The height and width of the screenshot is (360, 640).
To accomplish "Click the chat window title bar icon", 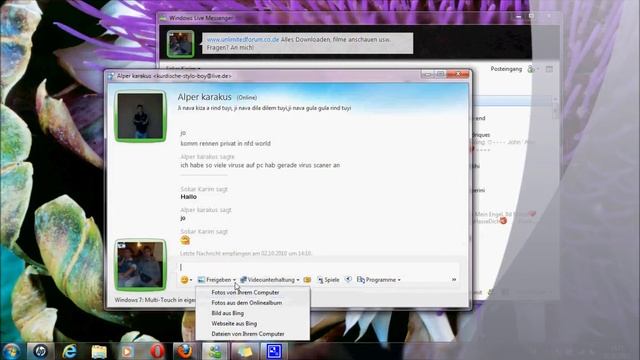I will pyautogui.click(x=111, y=76).
